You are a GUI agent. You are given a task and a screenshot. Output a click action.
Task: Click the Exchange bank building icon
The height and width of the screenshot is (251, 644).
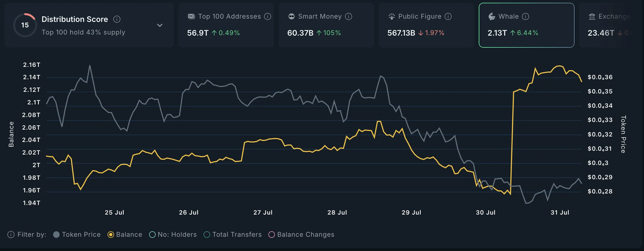[x=592, y=16]
